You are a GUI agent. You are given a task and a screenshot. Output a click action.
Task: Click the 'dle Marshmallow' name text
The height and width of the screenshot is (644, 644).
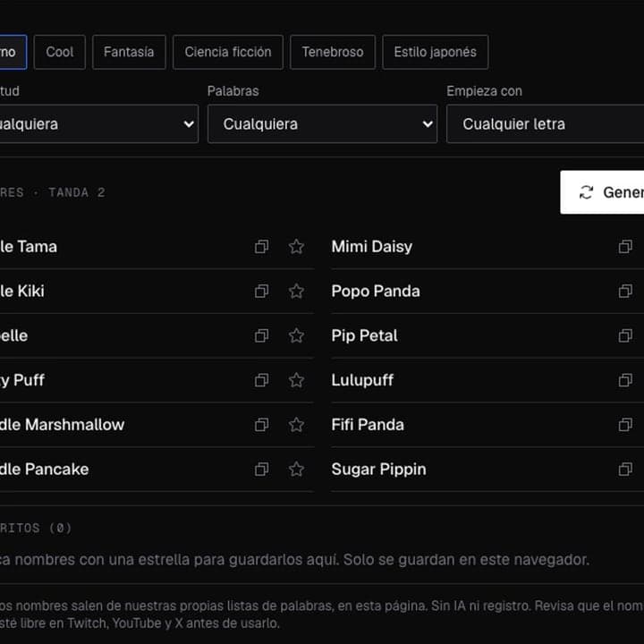[x=62, y=425]
